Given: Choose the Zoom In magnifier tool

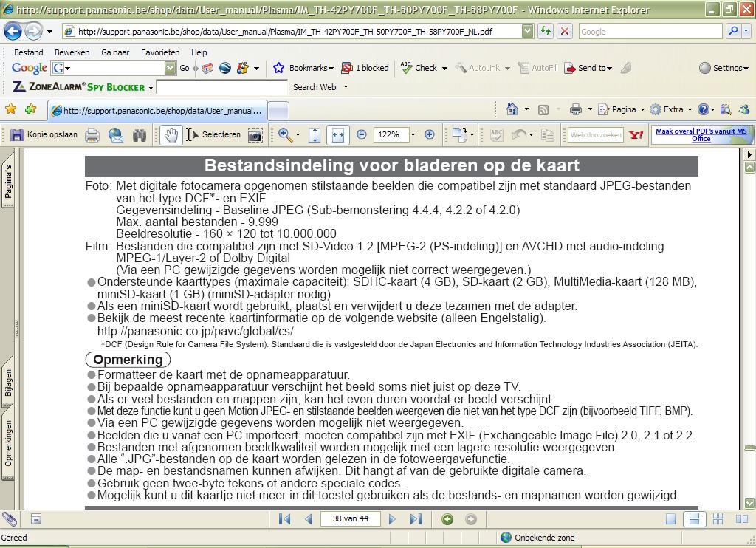Looking at the screenshot, I should (x=285, y=135).
